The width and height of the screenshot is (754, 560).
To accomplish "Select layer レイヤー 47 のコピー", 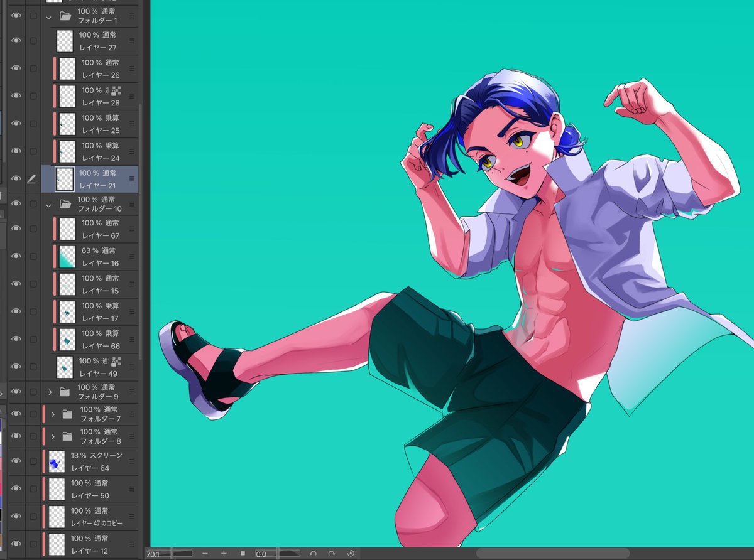I will [x=89, y=517].
